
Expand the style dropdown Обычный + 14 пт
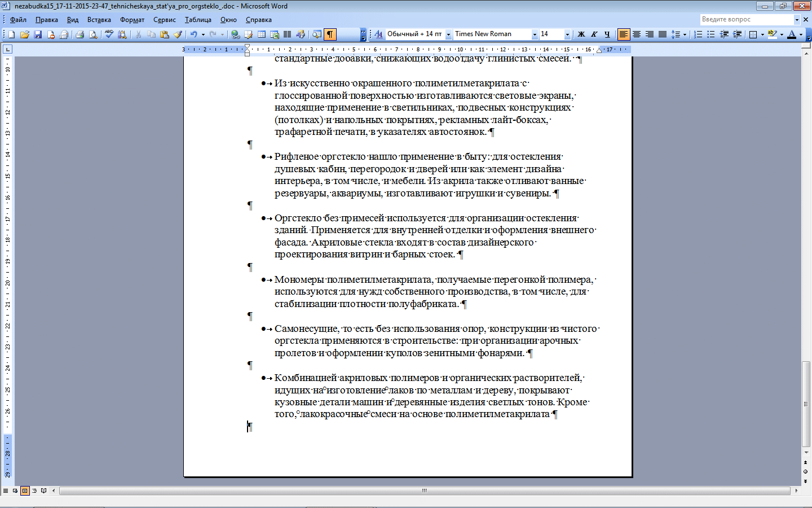click(x=449, y=34)
